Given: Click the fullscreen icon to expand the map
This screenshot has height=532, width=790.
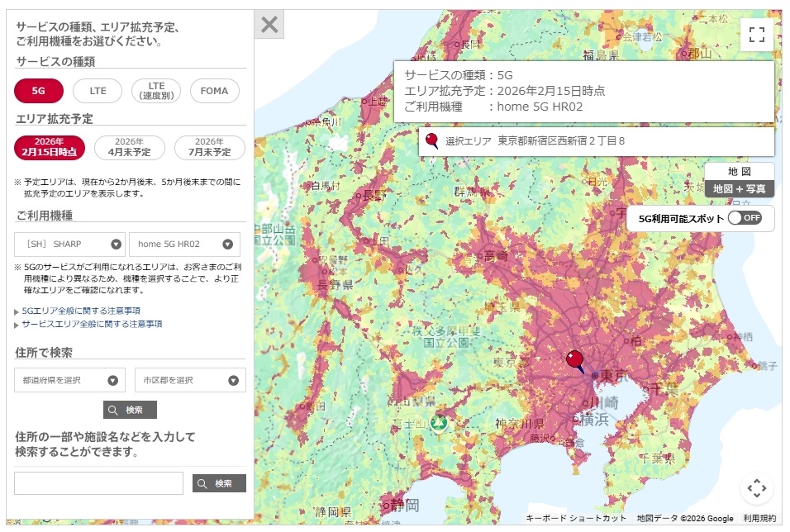Looking at the screenshot, I should click(756, 33).
